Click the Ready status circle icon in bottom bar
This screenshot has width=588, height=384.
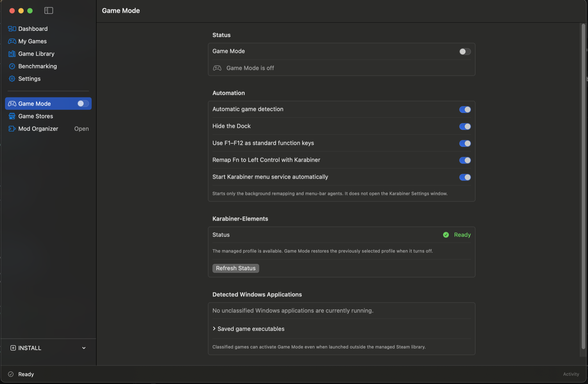pyautogui.click(x=11, y=374)
